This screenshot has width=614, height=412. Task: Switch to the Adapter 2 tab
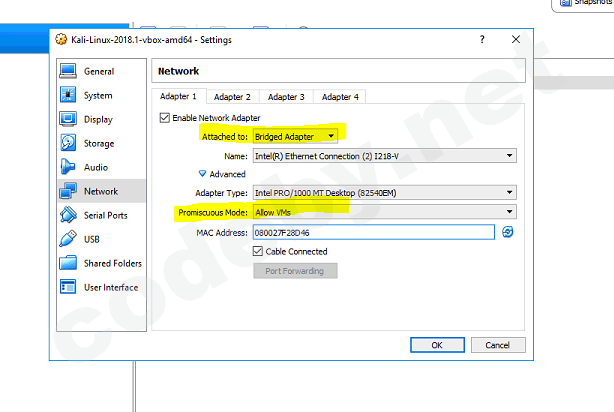232,97
